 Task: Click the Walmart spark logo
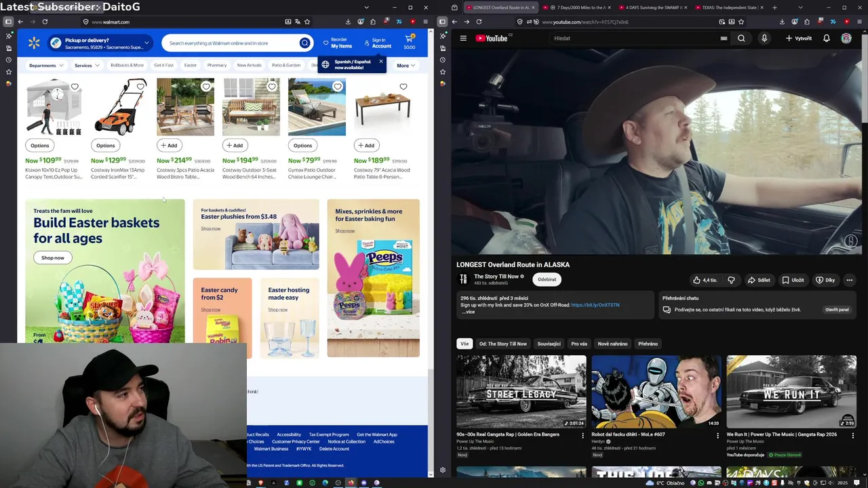34,43
